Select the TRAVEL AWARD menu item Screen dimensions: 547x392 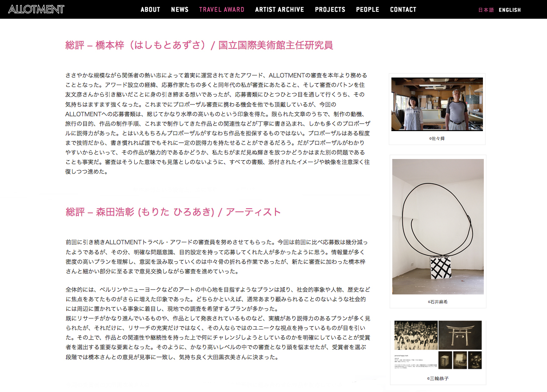(x=221, y=10)
